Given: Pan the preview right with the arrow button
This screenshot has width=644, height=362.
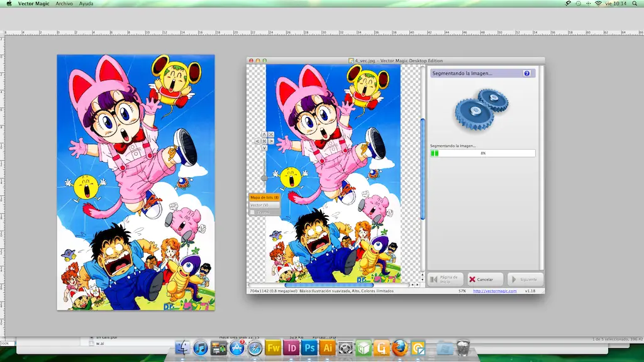Looking at the screenshot, I should (271, 141).
